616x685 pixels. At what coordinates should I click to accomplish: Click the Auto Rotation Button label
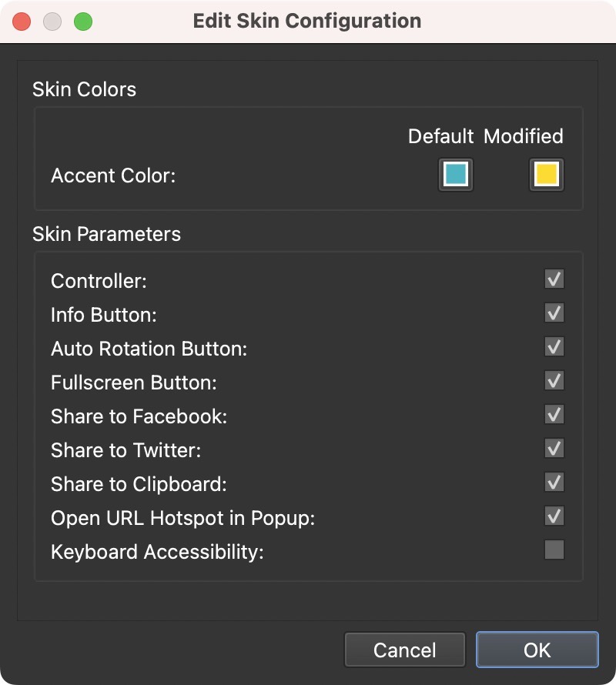tap(149, 349)
